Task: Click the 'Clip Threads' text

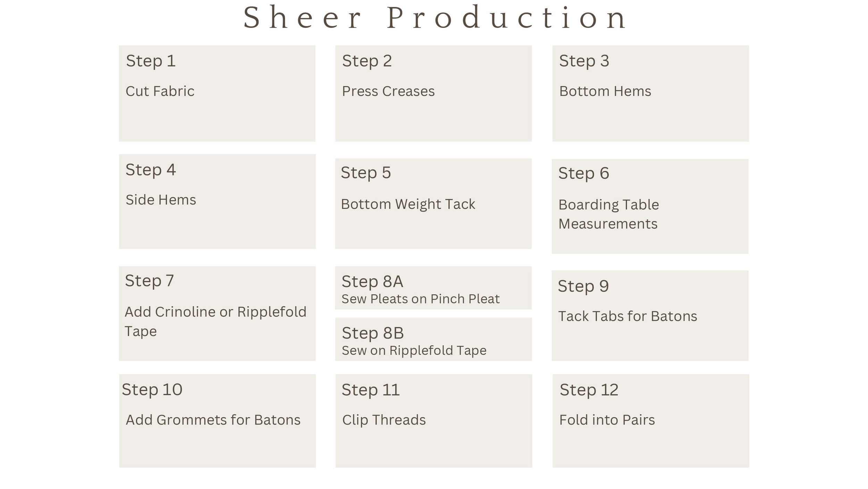Action: point(384,420)
